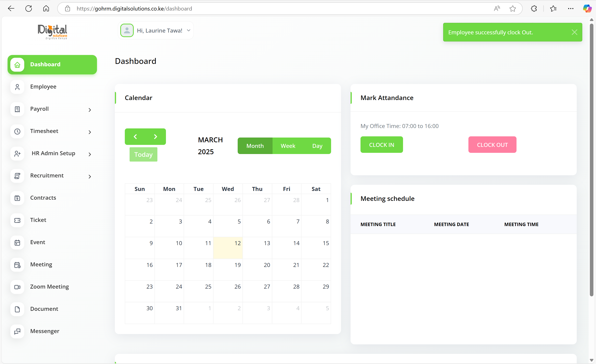Click the Contracts icon in sidebar
The image size is (596, 364).
point(17,198)
